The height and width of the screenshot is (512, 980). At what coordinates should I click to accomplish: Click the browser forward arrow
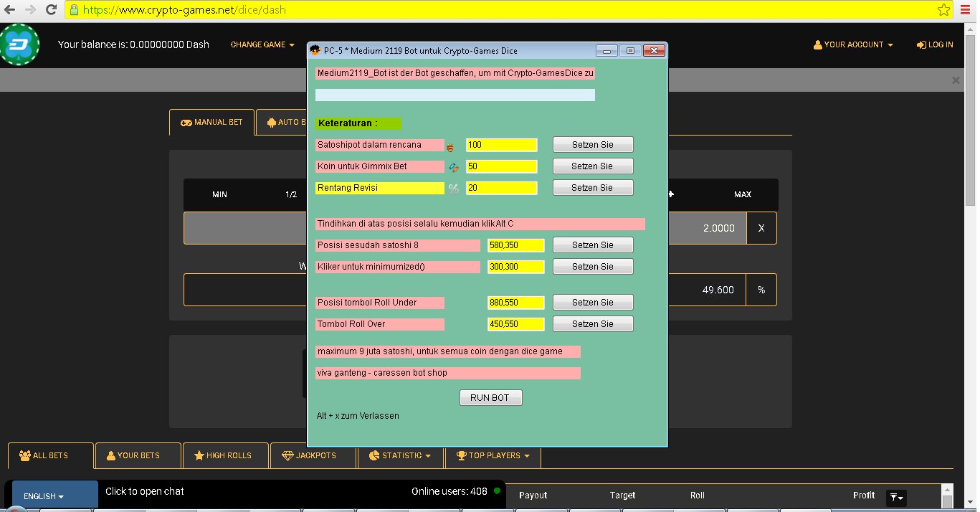31,10
